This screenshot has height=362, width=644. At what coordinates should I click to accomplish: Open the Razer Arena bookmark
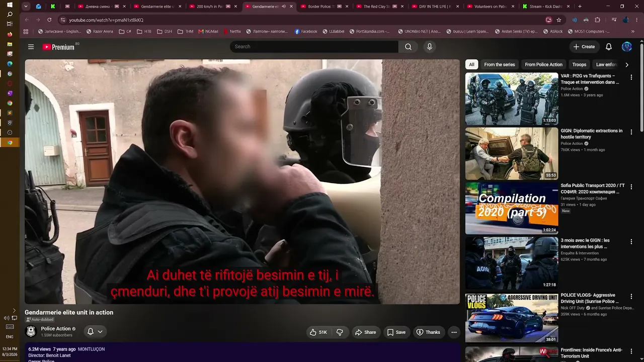click(x=100, y=31)
